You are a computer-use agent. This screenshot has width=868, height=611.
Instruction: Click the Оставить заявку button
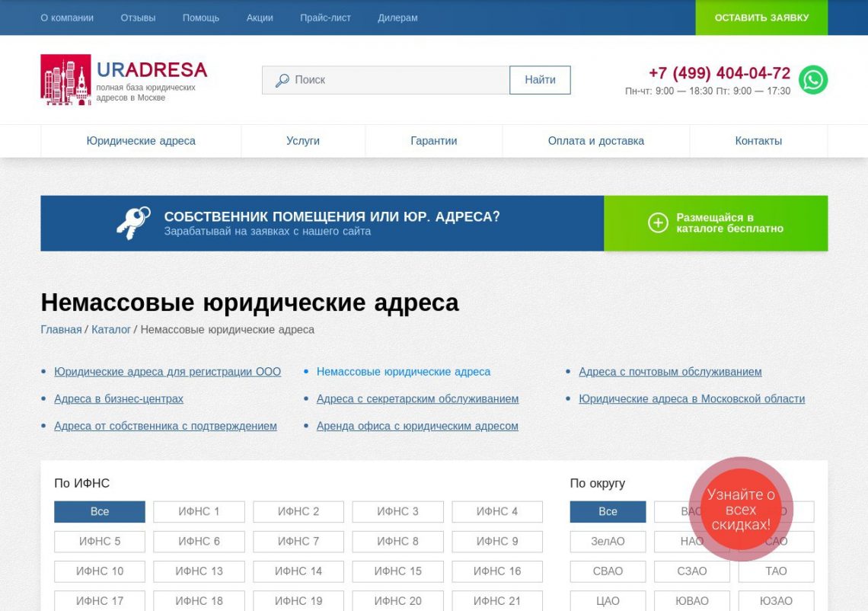761,18
